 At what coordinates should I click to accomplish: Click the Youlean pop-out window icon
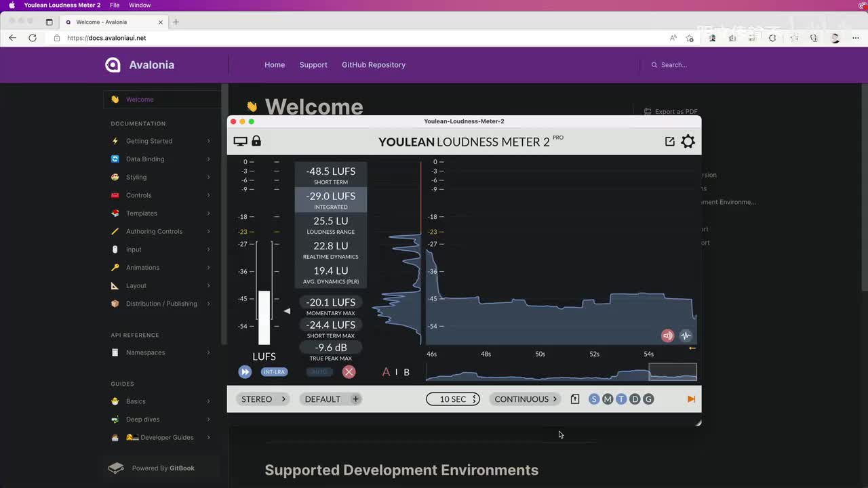[x=670, y=141]
